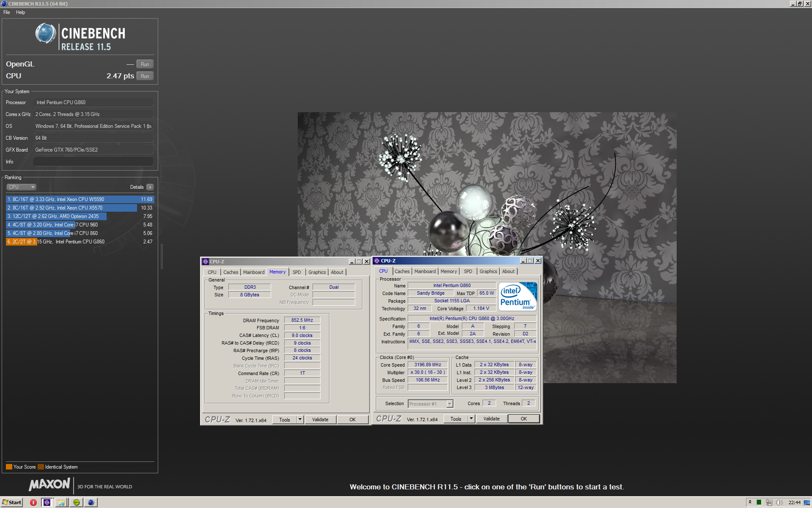Open About tab in left CPU-Z window
This screenshot has width=812, height=508.
[337, 272]
